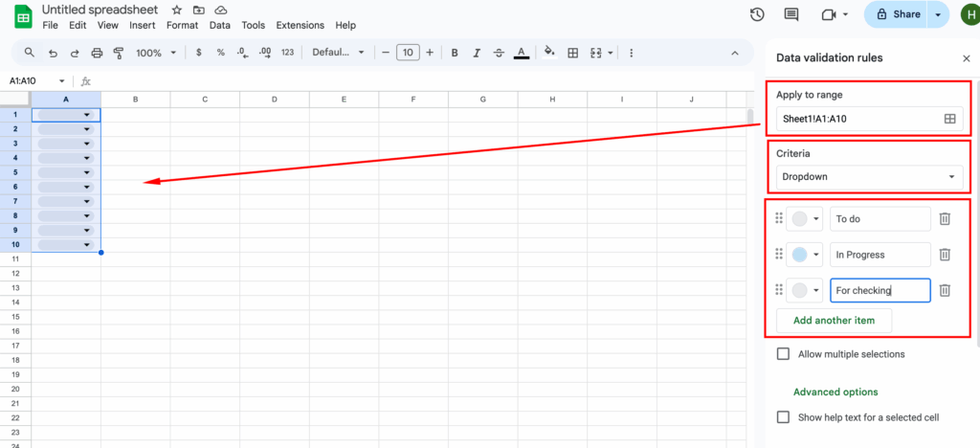Viewport: 980px width, 448px height.
Task: Open the Criteria Dropdown selector
Action: (x=869, y=177)
